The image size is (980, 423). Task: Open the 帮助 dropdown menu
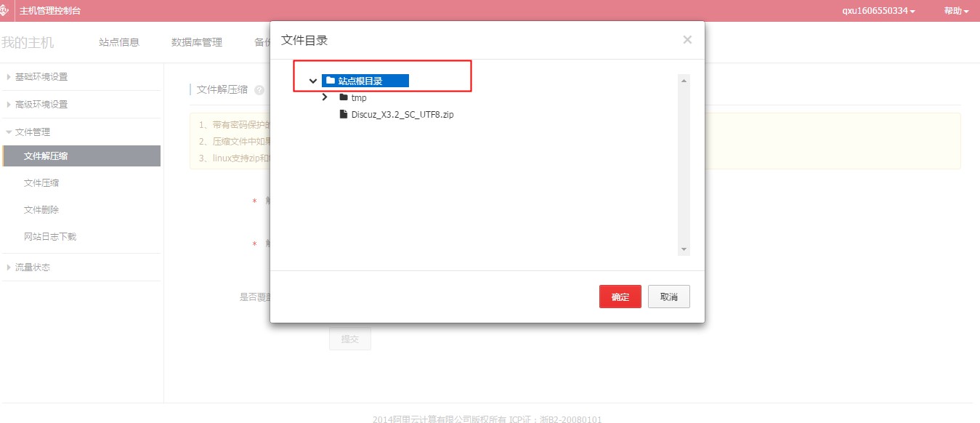(x=956, y=11)
